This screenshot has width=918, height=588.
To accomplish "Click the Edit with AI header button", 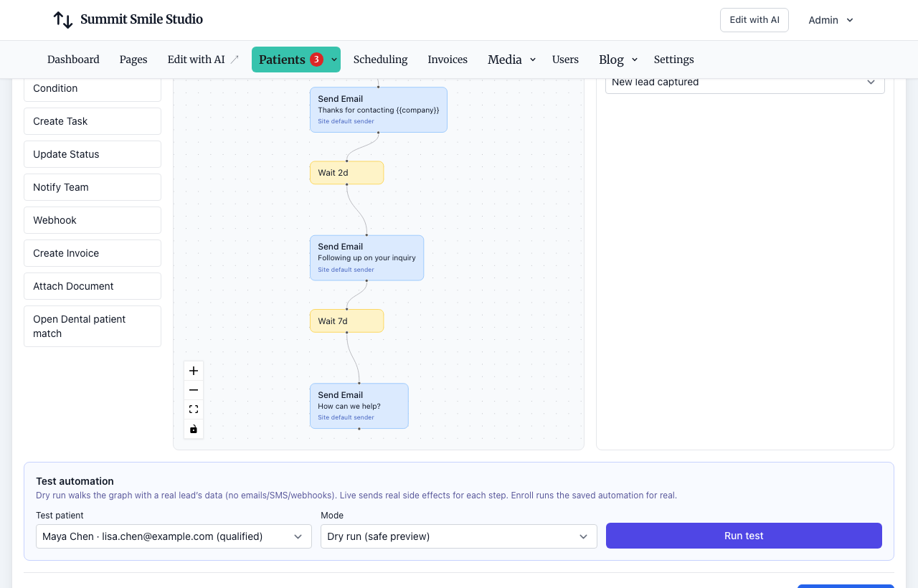I will 754,20.
